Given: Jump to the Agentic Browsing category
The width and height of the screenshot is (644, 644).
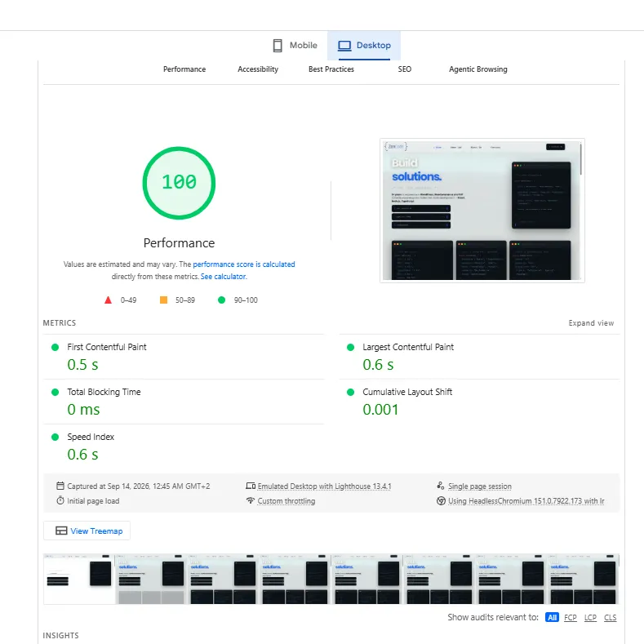Looking at the screenshot, I should click(x=478, y=69).
